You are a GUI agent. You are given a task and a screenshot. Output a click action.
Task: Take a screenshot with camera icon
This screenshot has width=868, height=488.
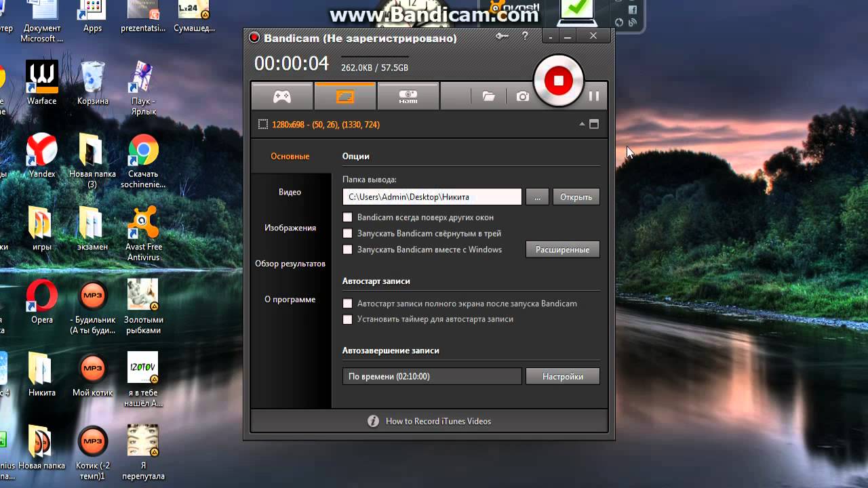click(522, 96)
